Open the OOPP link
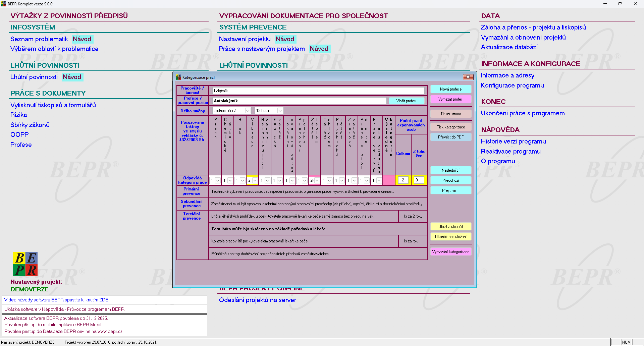 (x=19, y=135)
